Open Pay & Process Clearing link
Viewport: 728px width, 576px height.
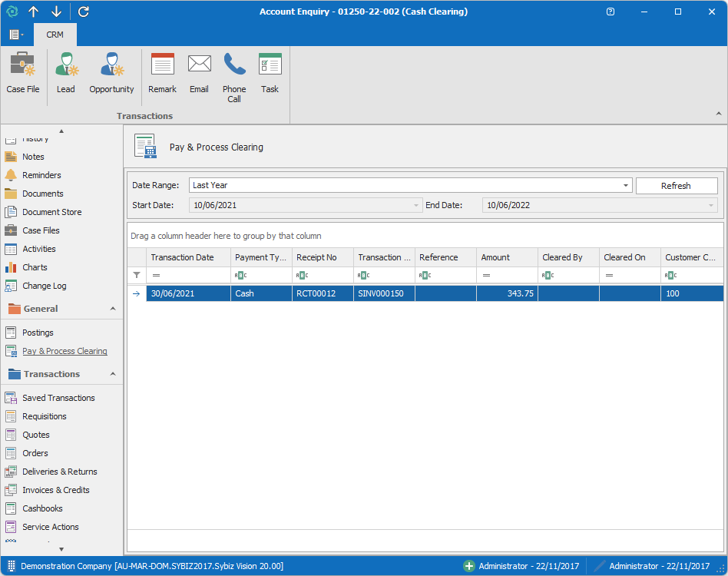(65, 351)
